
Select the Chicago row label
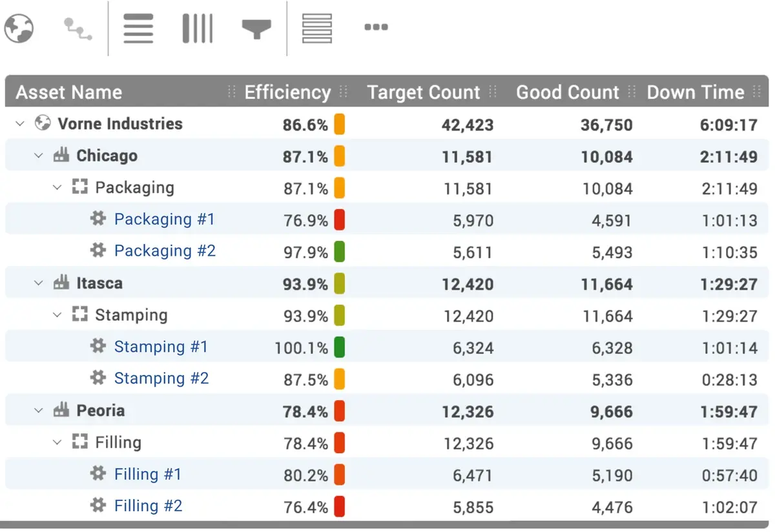(x=107, y=156)
